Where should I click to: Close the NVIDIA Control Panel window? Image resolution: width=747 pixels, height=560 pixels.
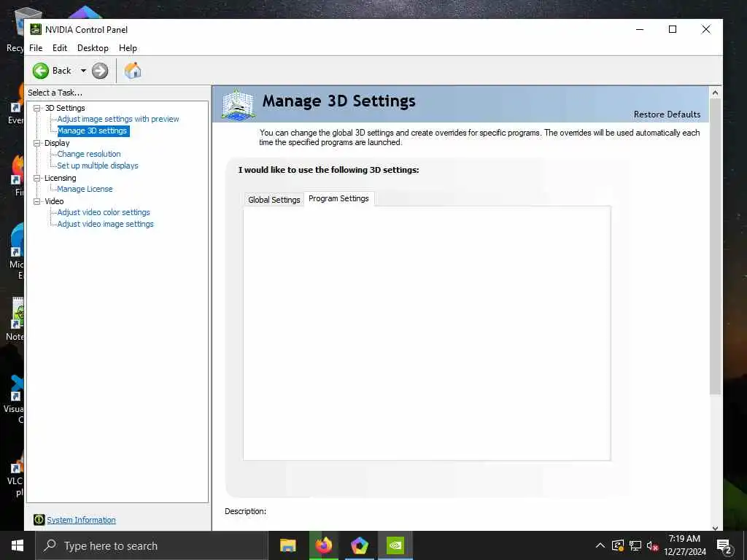pyautogui.click(x=706, y=29)
